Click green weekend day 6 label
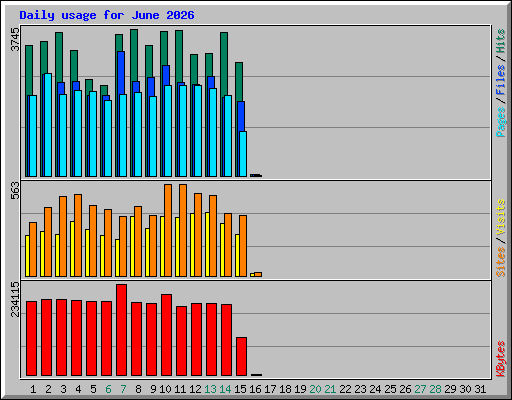This screenshot has height=400, width=512. coord(108,389)
